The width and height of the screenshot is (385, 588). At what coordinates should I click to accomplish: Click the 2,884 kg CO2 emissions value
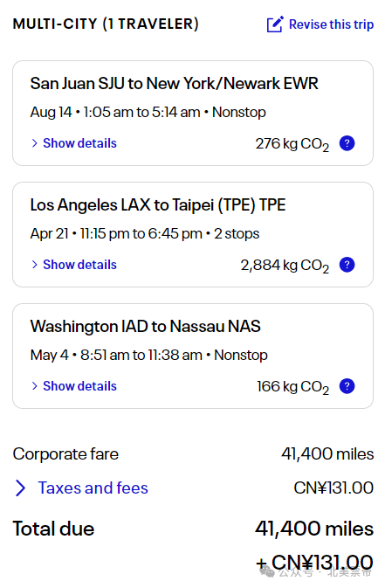coord(285,266)
